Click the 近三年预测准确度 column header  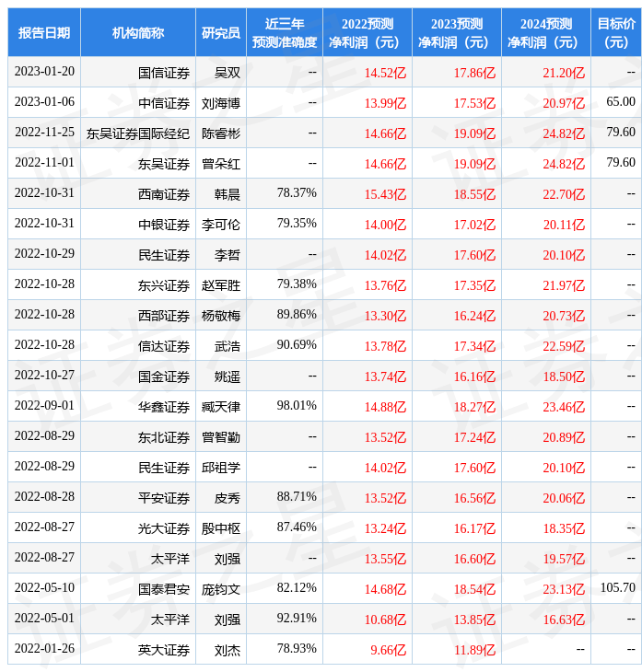tap(285, 33)
